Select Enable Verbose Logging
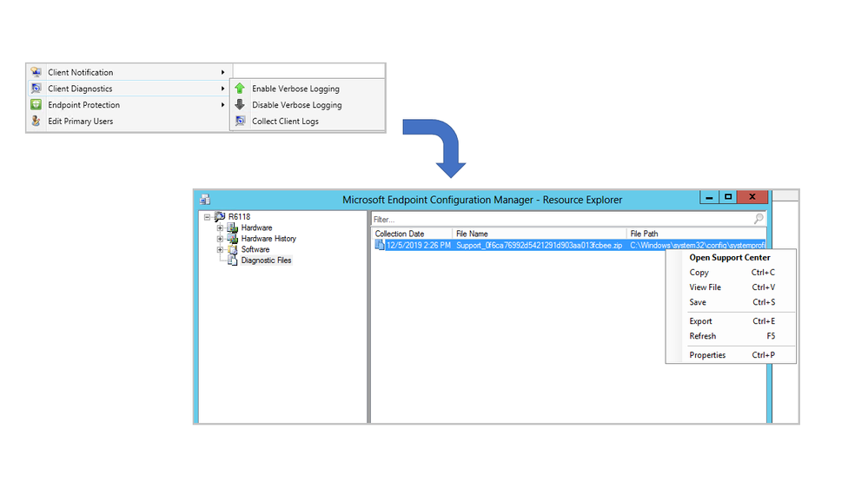This screenshot has height=488, width=868. click(308, 89)
